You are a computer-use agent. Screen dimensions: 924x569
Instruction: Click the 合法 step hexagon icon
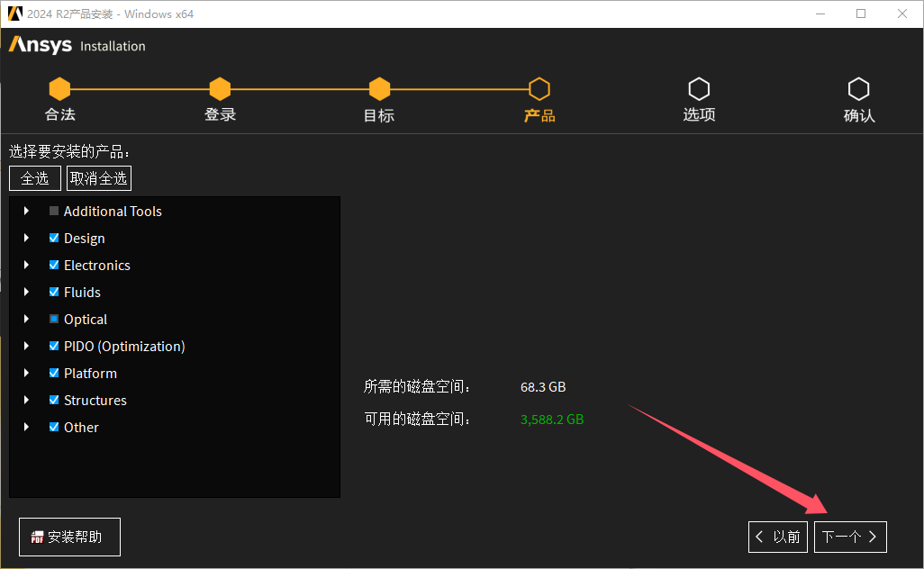click(x=59, y=88)
